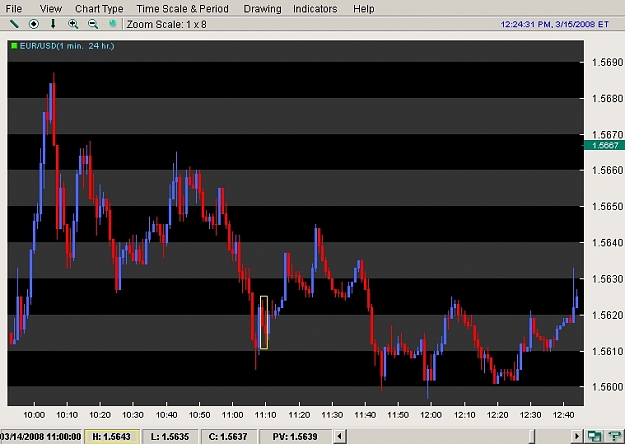Click the 1.5600 price axis label
This screenshot has height=444, width=625.
pyautogui.click(x=607, y=387)
